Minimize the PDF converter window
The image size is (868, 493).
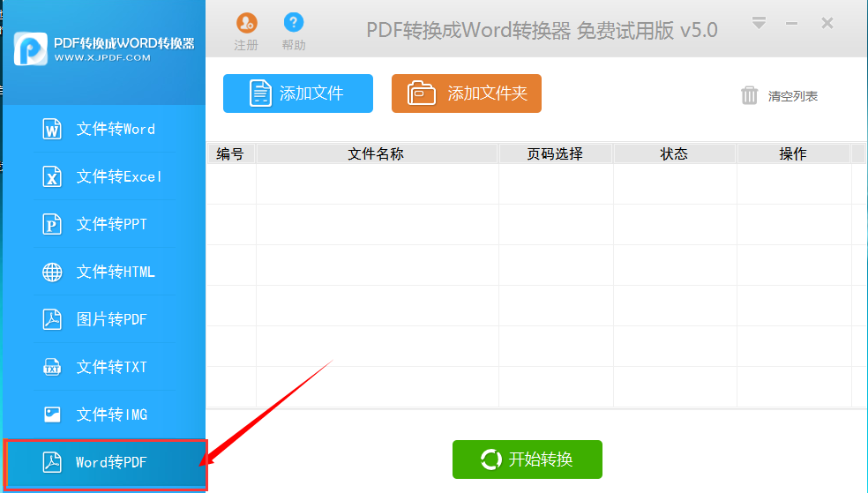click(791, 23)
